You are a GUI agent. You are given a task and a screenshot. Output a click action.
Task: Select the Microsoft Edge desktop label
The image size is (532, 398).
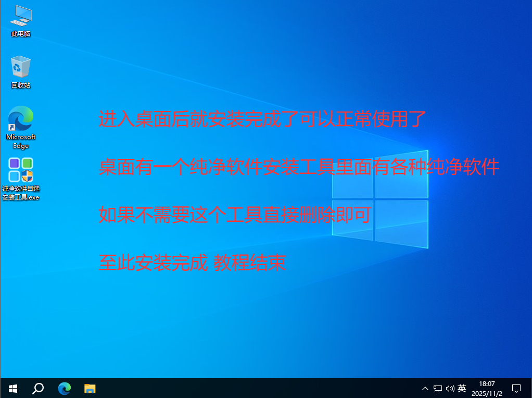pos(20,141)
